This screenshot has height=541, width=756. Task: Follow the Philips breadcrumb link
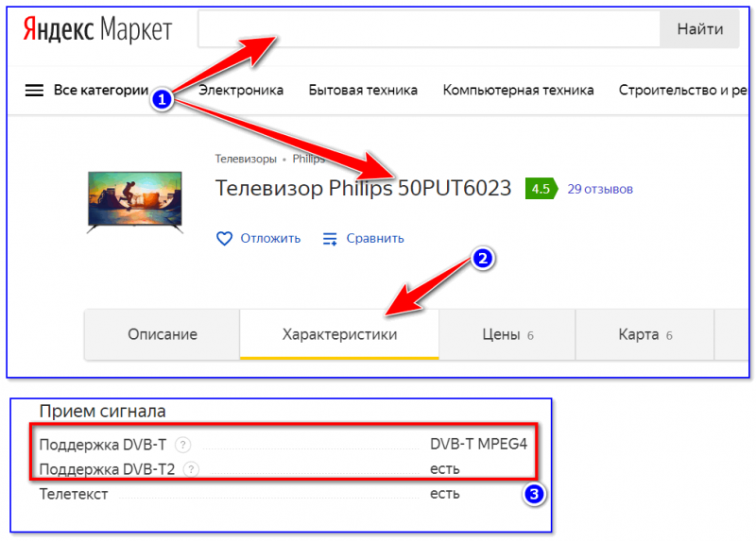[x=309, y=159]
